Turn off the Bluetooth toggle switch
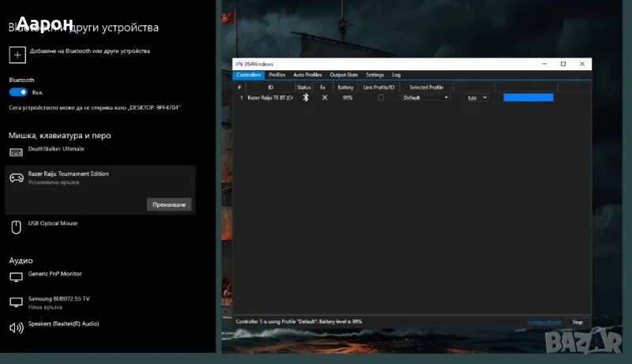632x364 pixels. coord(18,92)
